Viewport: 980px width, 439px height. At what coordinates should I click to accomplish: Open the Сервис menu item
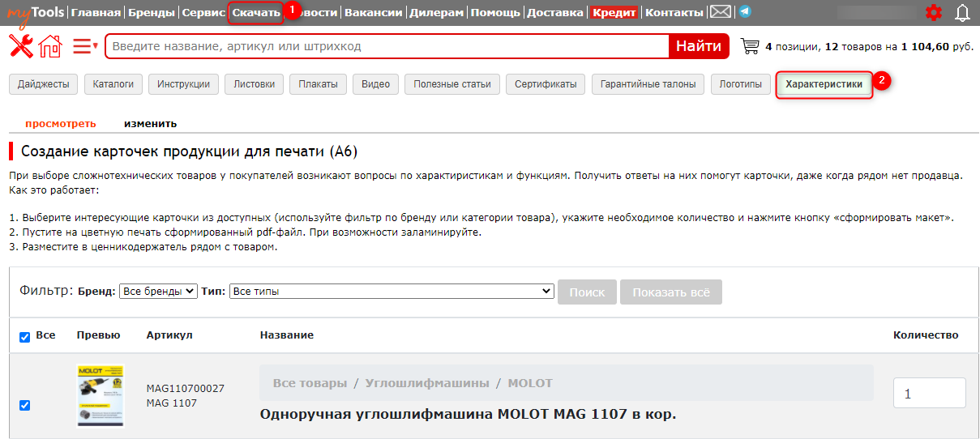click(203, 12)
